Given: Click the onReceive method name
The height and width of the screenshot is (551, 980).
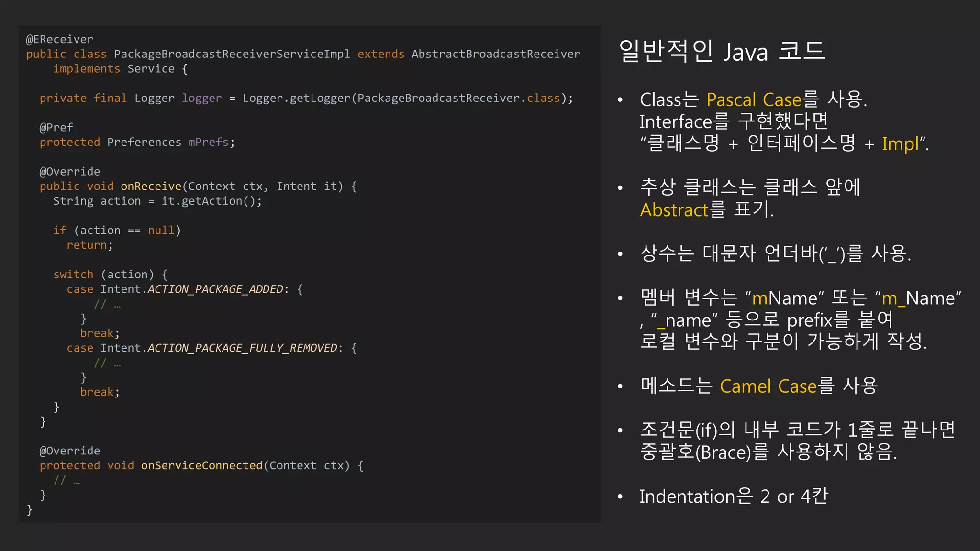Looking at the screenshot, I should 151,186.
